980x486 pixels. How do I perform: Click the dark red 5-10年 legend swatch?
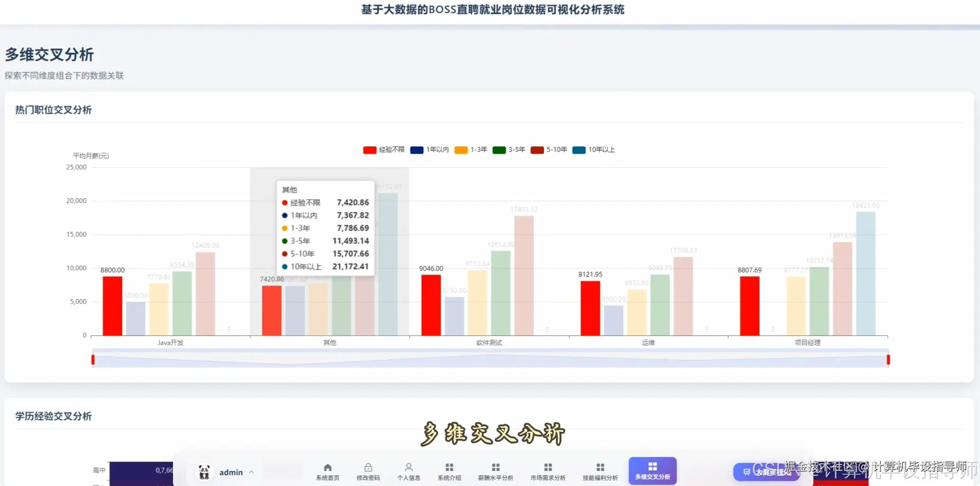[x=537, y=150]
